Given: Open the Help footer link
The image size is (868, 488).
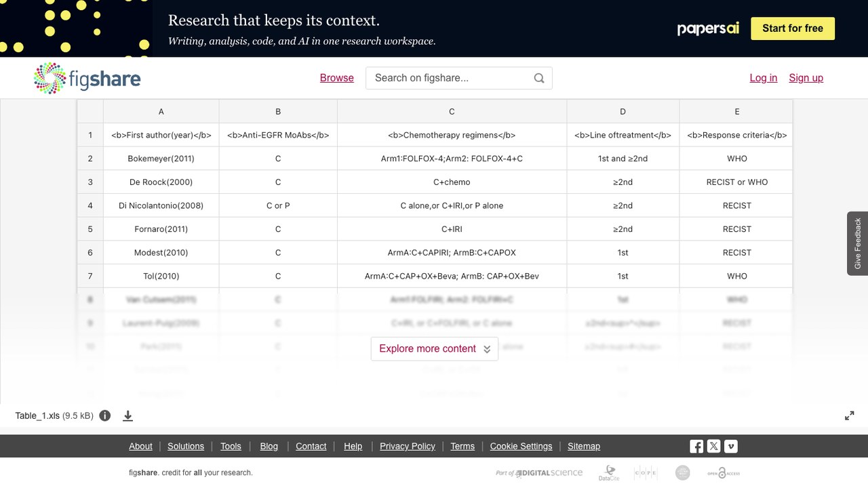Looking at the screenshot, I should (353, 446).
